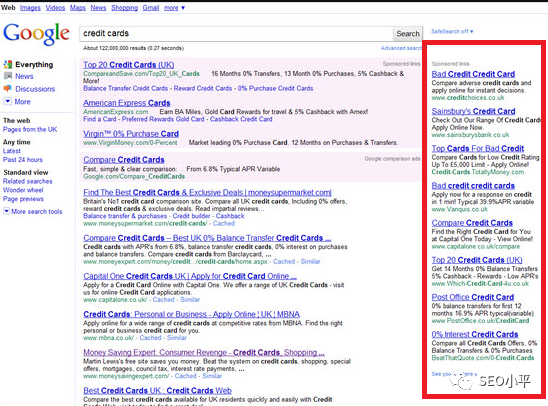This screenshot has width=548, height=406.
Task: Expand the More filters arrow
Action: click(x=7, y=101)
